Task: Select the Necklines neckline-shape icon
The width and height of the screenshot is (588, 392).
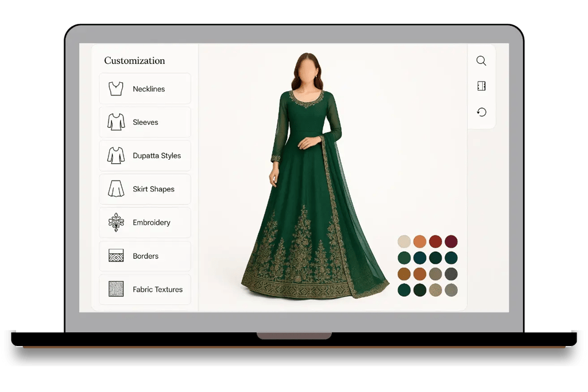Action: click(x=115, y=89)
